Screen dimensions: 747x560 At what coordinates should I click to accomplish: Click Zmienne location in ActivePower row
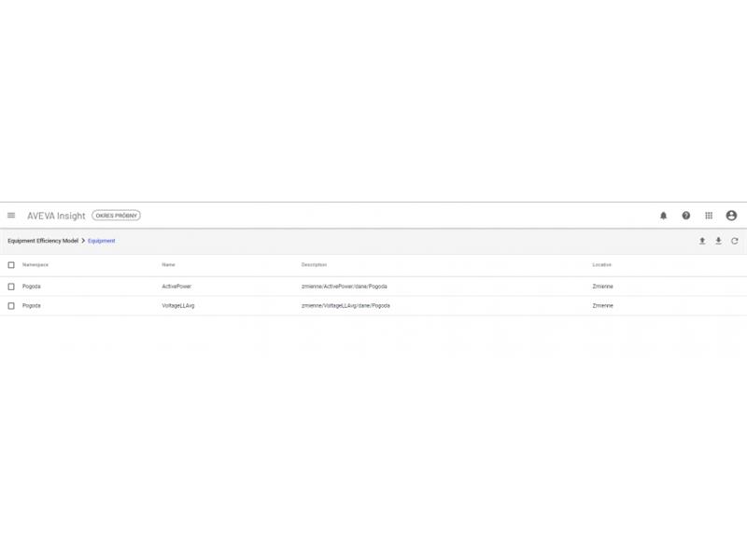pyautogui.click(x=602, y=287)
